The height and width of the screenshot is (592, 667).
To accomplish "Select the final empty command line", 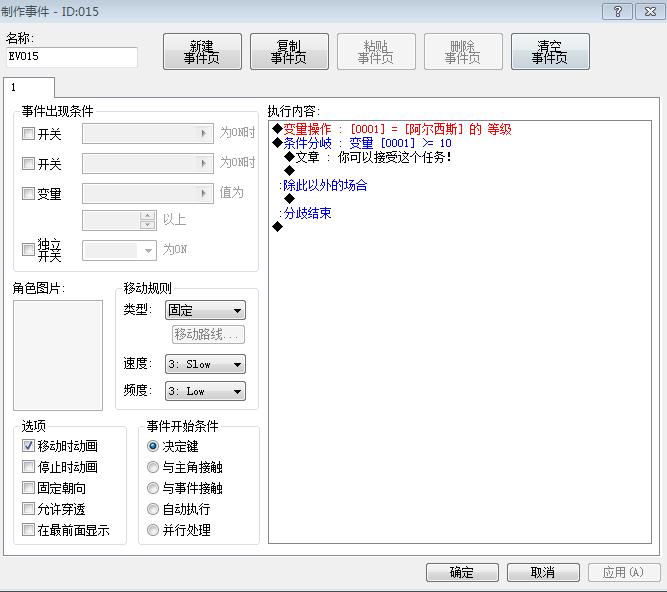I will (277, 227).
